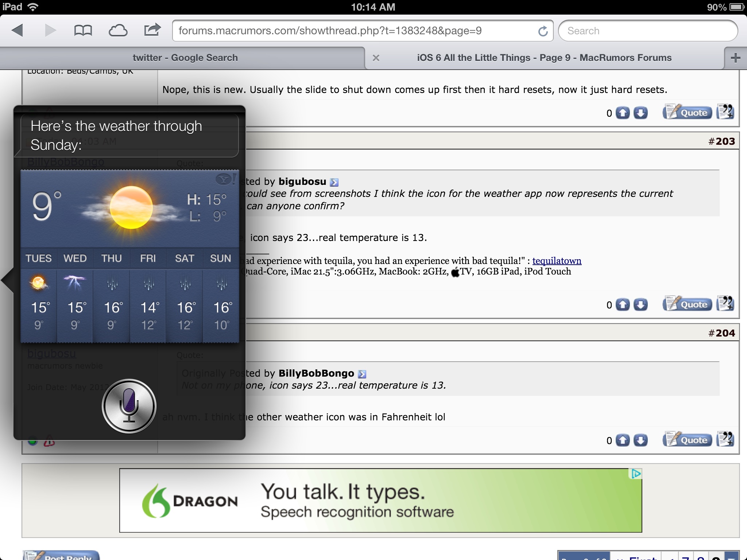Tap the Siri microphone button
The image size is (747, 560).
(x=129, y=406)
